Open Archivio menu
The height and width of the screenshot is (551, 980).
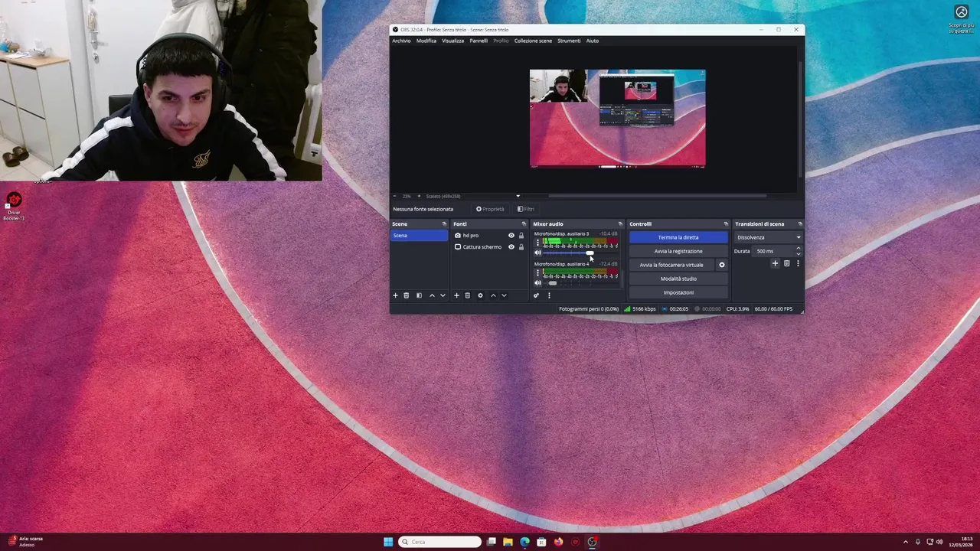401,41
